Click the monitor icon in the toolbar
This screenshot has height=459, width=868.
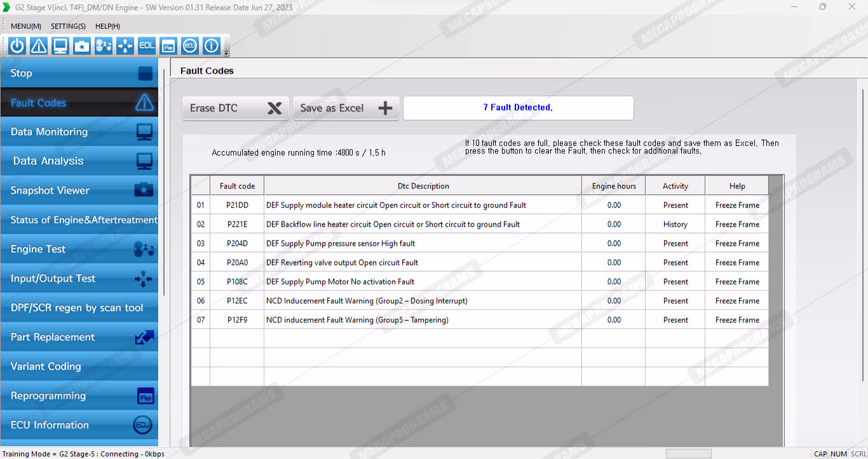pos(60,46)
